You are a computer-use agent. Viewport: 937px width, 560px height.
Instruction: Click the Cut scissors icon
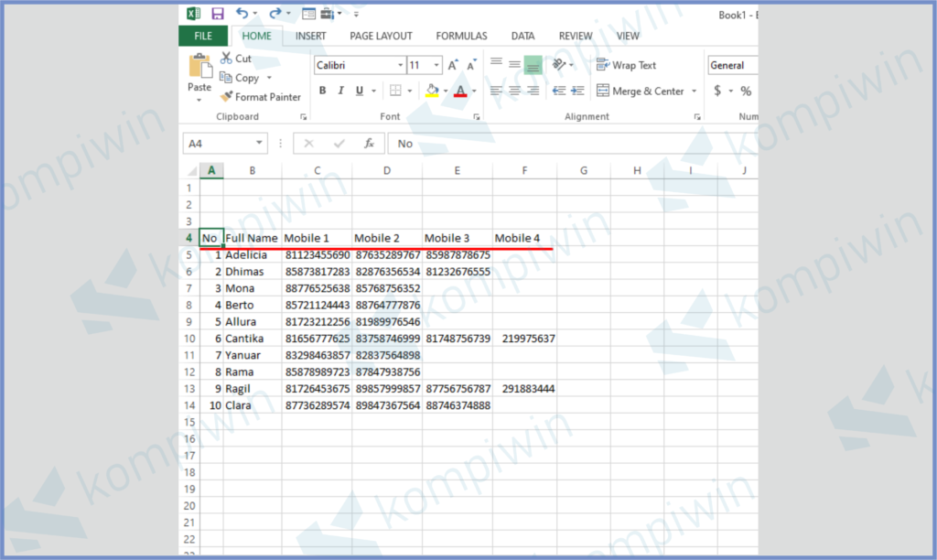(x=227, y=59)
